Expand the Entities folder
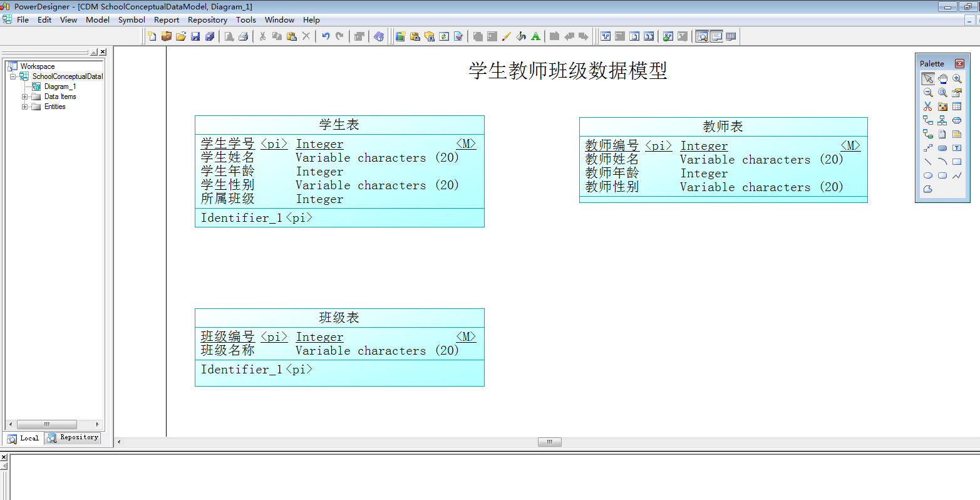 tap(24, 107)
